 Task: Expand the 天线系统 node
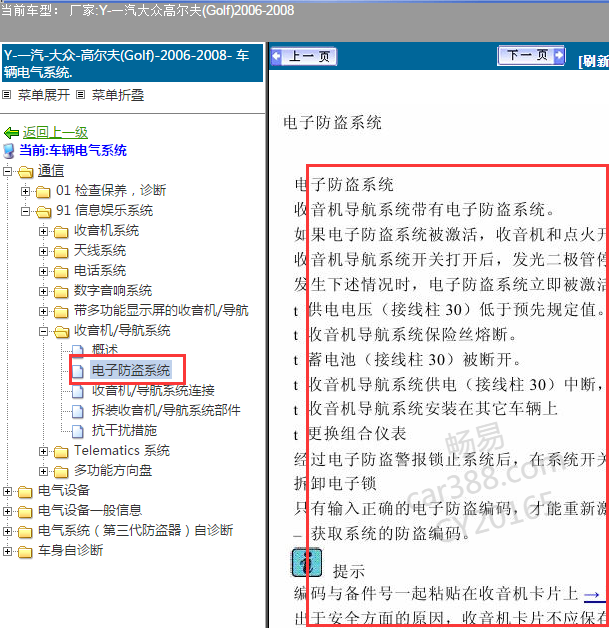pyautogui.click(x=43, y=252)
